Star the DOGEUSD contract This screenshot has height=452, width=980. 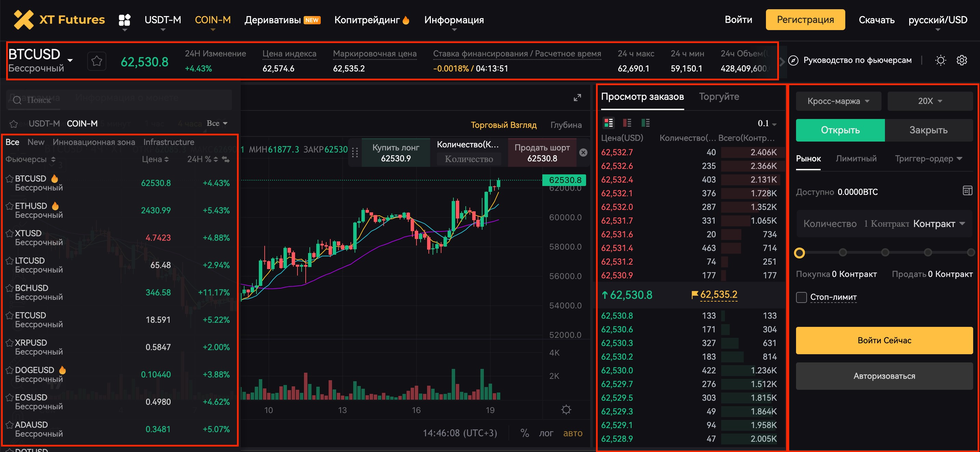pyautogui.click(x=10, y=370)
